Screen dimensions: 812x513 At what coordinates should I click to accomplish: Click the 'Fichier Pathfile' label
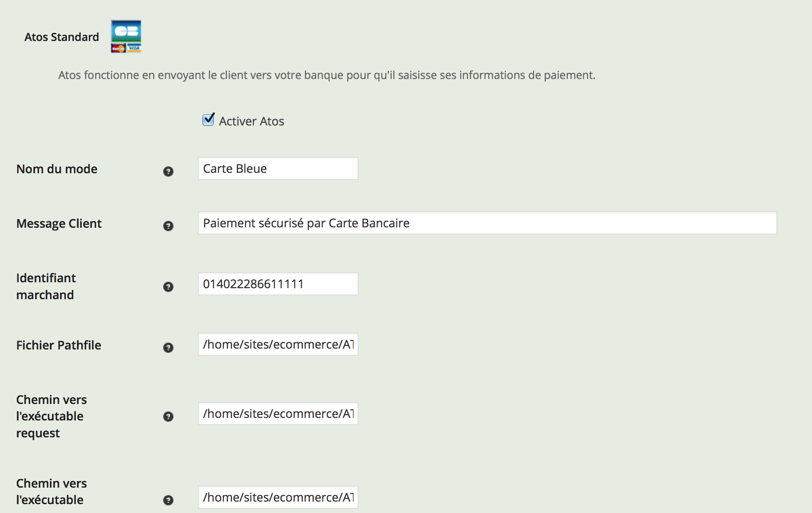(58, 345)
